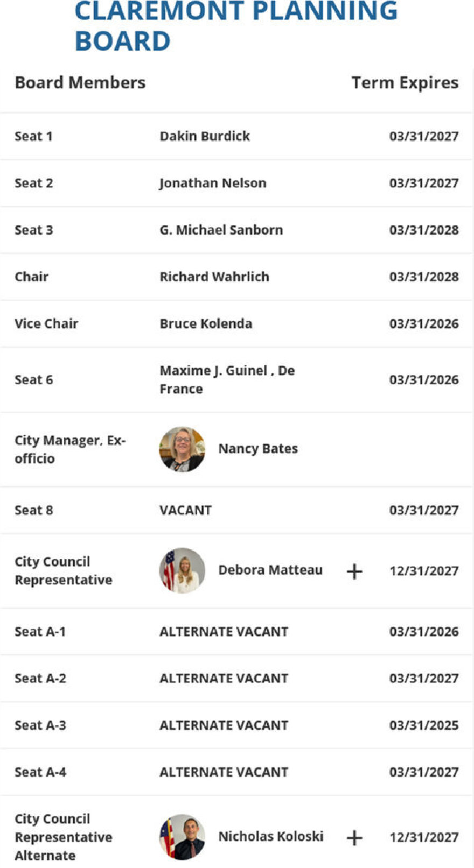Open Nancy Bates's profile photo
The width and height of the screenshot is (474, 868).
(182, 449)
